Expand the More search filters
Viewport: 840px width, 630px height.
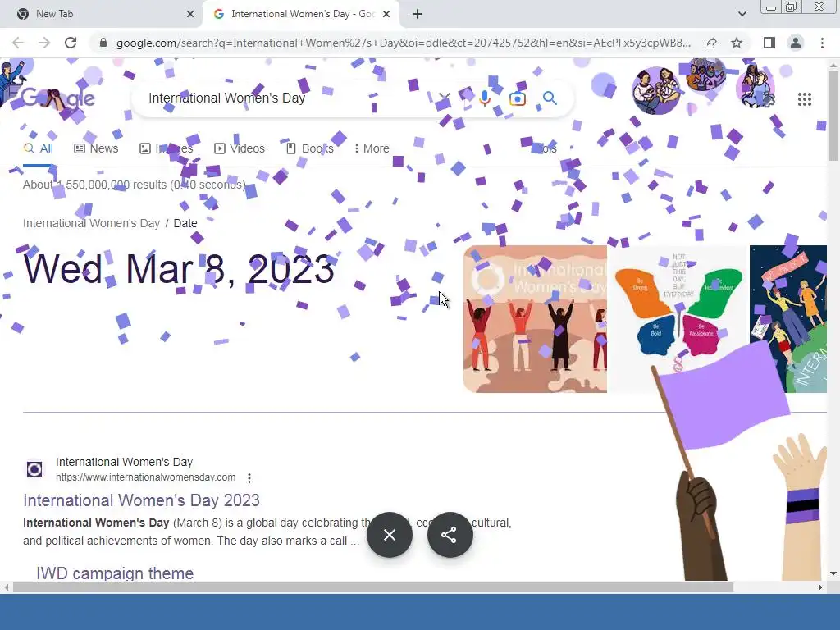pos(372,149)
